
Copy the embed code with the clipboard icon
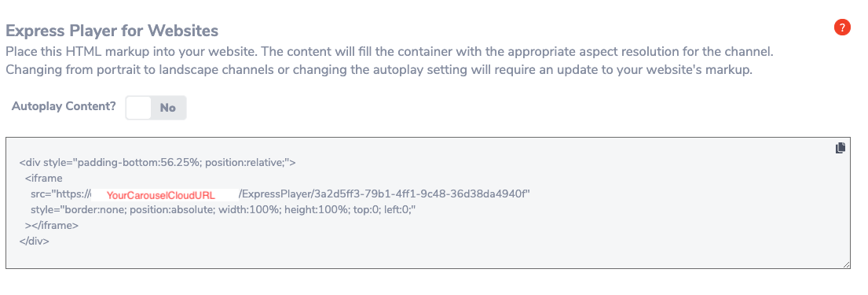pos(841,148)
